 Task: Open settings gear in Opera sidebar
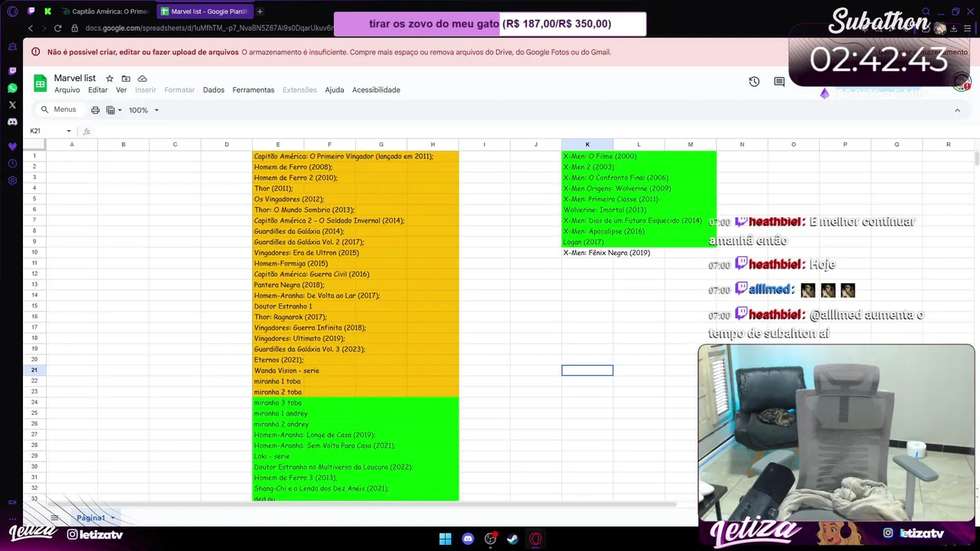(x=12, y=181)
